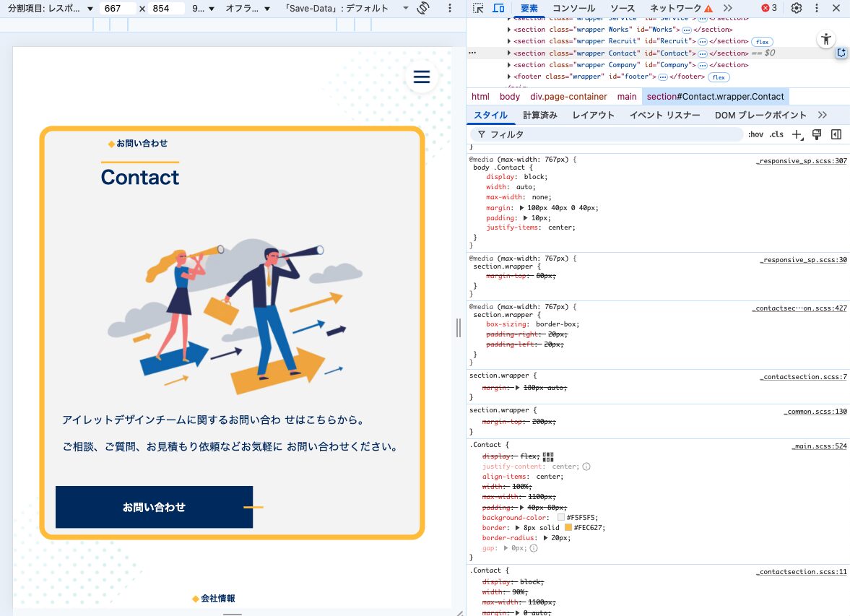Click the flex badge on Recruit section

click(x=762, y=41)
